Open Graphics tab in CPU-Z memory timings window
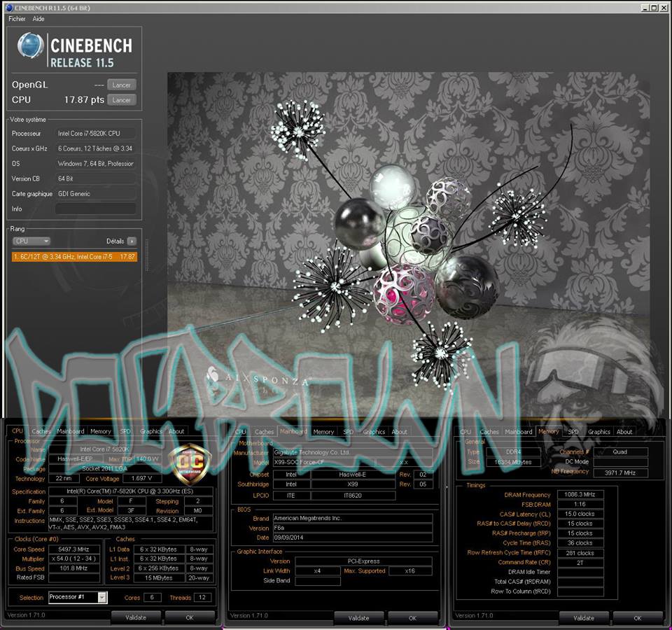This screenshot has height=630, width=672. pyautogui.click(x=598, y=432)
